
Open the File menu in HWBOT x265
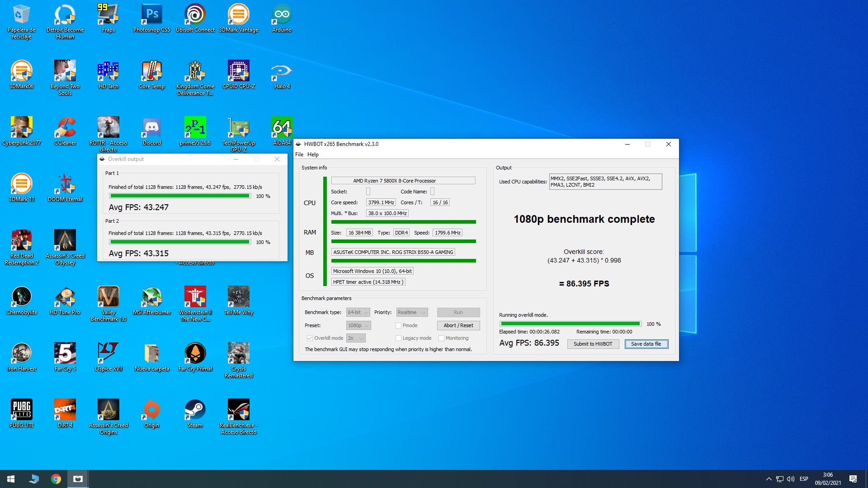click(x=299, y=155)
